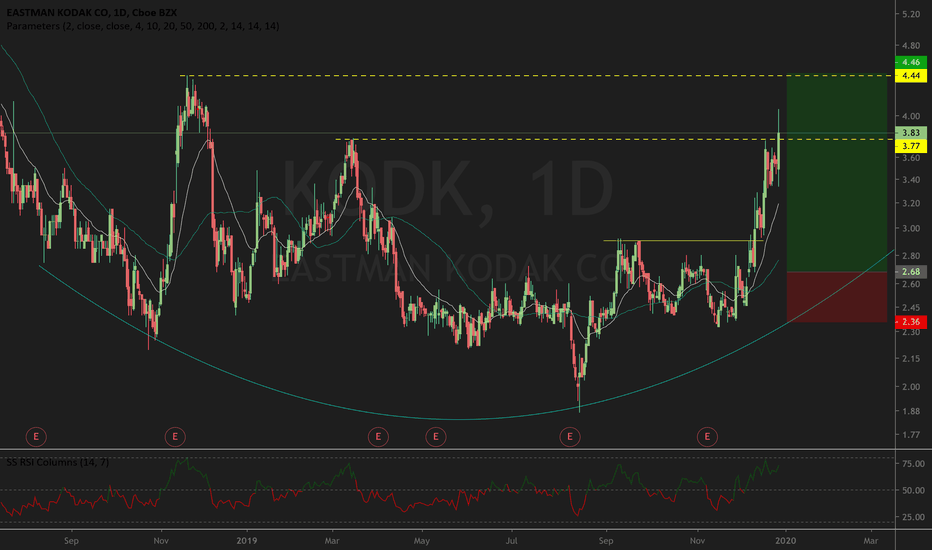The width and height of the screenshot is (932, 550).
Task: Click the 4.80 price scale value
Action: [x=911, y=45]
